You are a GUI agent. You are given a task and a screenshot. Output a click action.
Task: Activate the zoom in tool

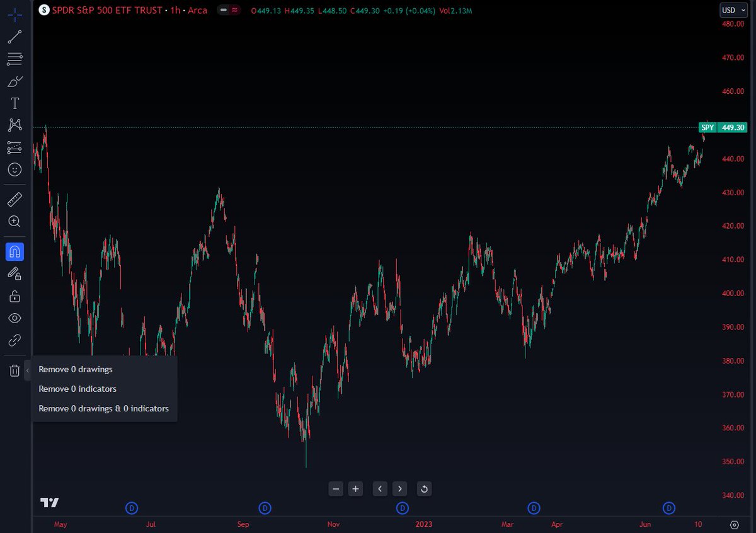[x=14, y=222]
